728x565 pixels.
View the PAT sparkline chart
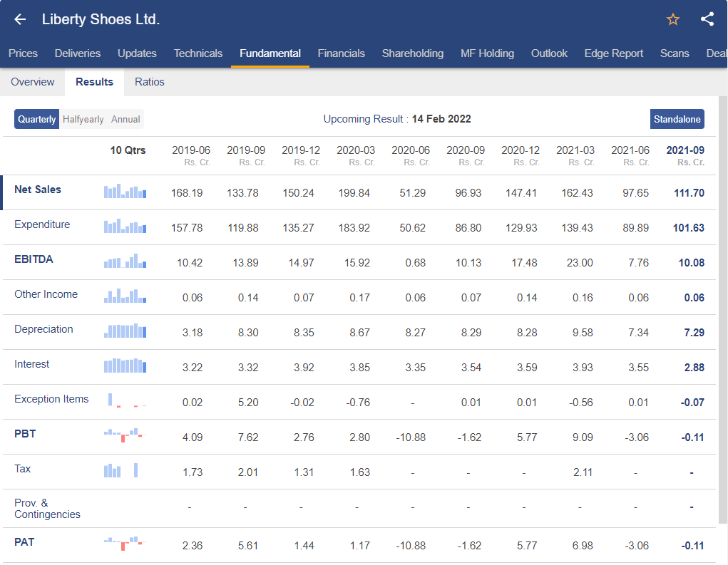(125, 543)
